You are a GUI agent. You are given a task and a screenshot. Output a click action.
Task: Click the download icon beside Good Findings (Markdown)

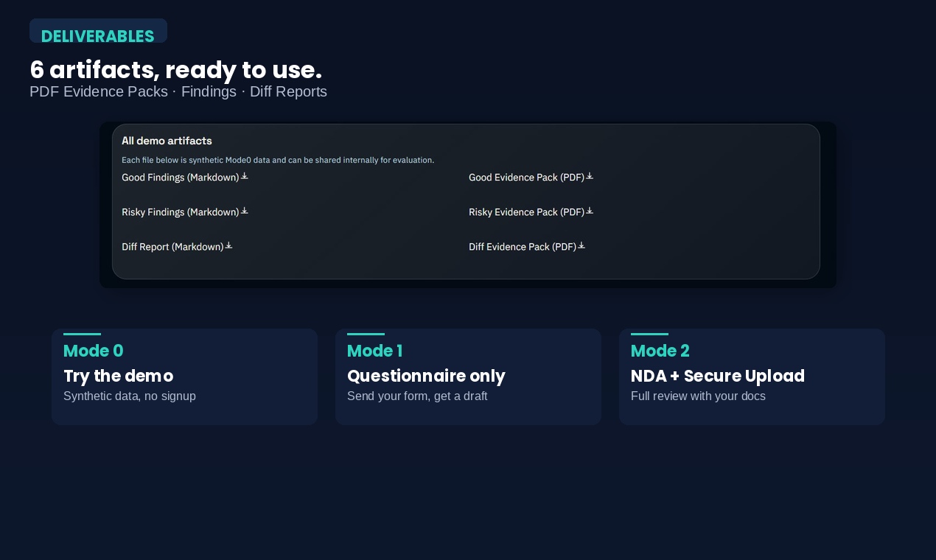(x=245, y=176)
